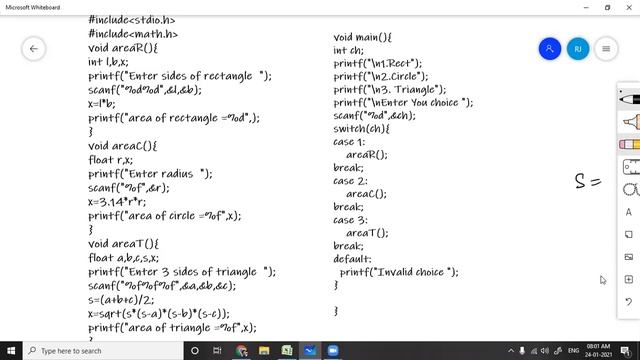The width and height of the screenshot is (640, 360).
Task: Click the printf("\nEnter You choice "); line
Action: pos(403,102)
